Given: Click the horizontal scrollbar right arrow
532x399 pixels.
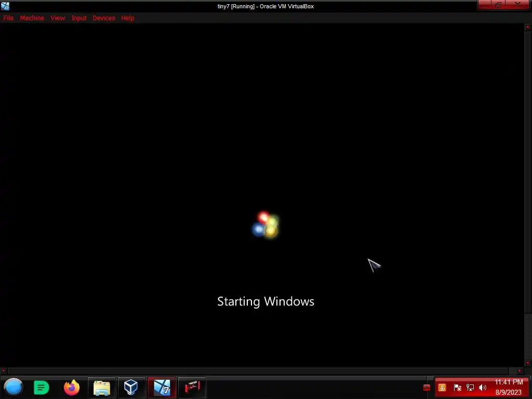Looking at the screenshot, I should pyautogui.click(x=520, y=371).
